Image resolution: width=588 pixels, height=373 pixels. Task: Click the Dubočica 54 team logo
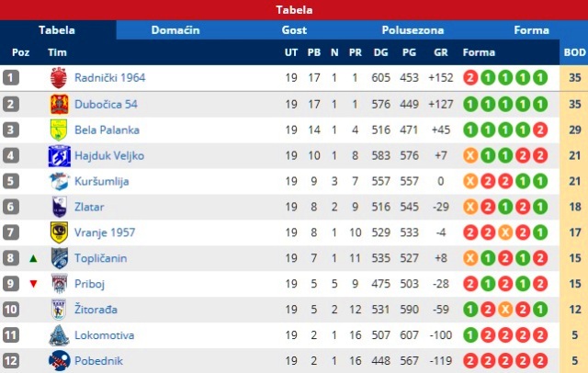click(x=59, y=104)
